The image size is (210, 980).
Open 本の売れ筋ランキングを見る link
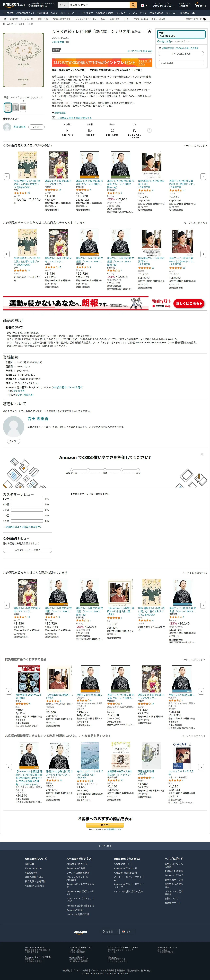point(68,387)
